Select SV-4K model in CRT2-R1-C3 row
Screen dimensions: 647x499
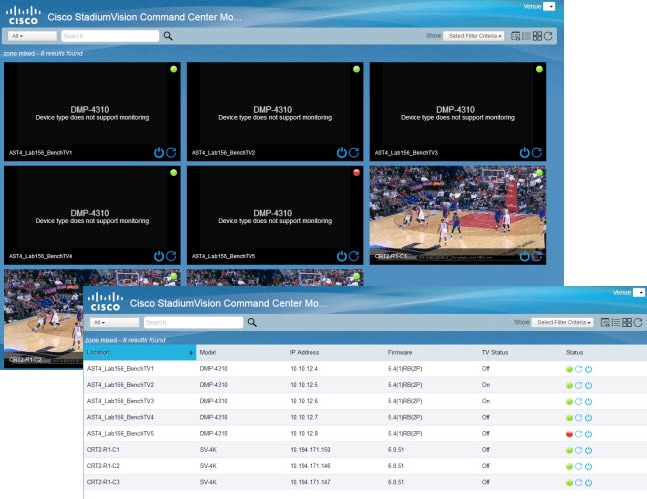208,482
